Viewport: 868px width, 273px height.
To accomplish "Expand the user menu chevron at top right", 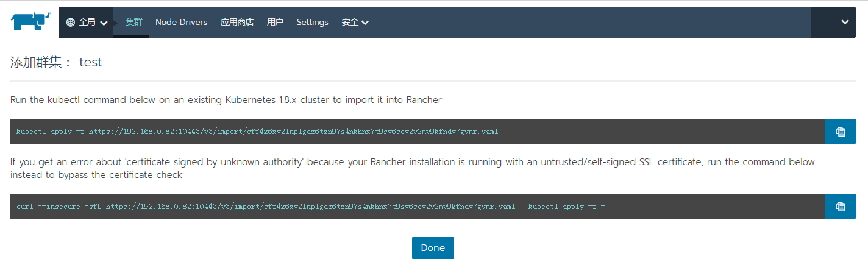I will [x=845, y=22].
